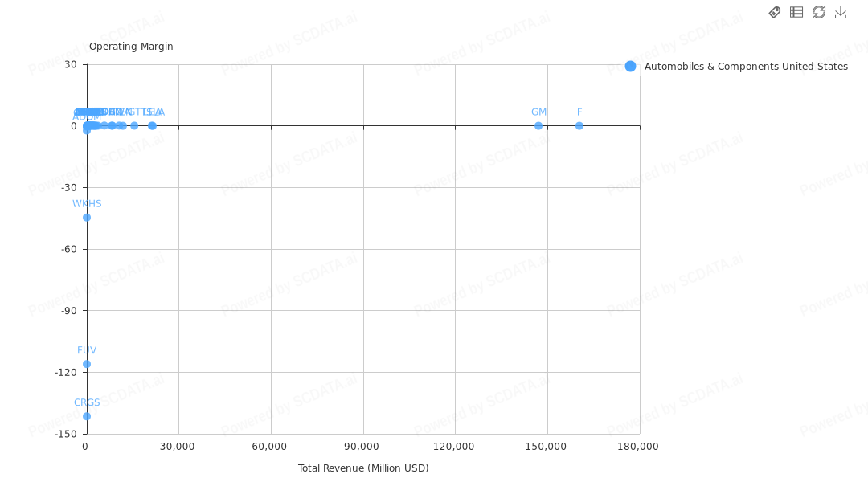The width and height of the screenshot is (868, 482).
Task: Click the Operating Margin axis title
Action: pos(131,47)
